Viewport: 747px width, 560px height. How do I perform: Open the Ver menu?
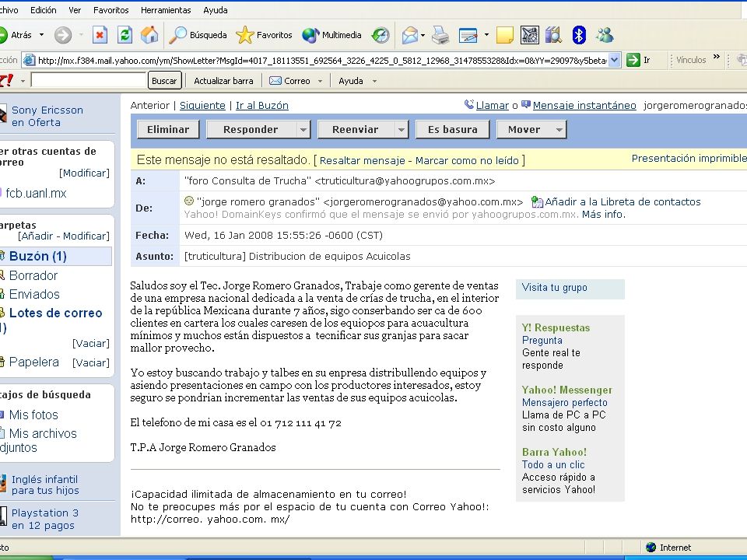[75, 10]
